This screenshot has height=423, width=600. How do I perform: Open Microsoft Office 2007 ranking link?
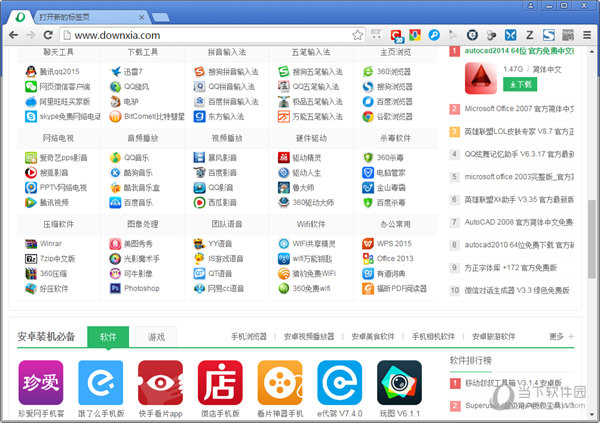(x=519, y=109)
